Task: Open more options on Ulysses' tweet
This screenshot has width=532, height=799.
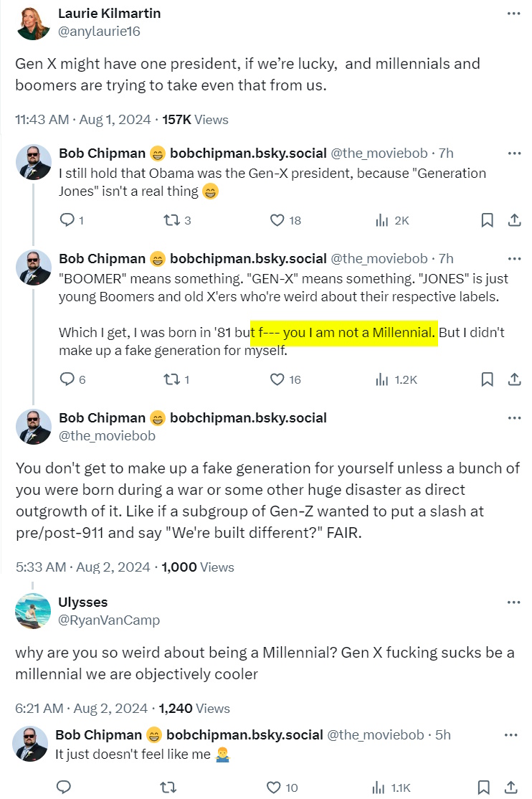Action: [x=513, y=602]
